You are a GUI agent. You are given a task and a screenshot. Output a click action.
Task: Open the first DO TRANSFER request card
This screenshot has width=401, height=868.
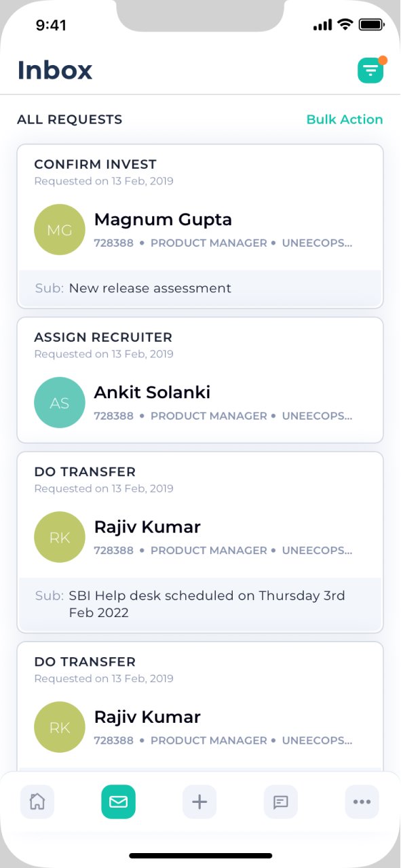[x=200, y=515]
